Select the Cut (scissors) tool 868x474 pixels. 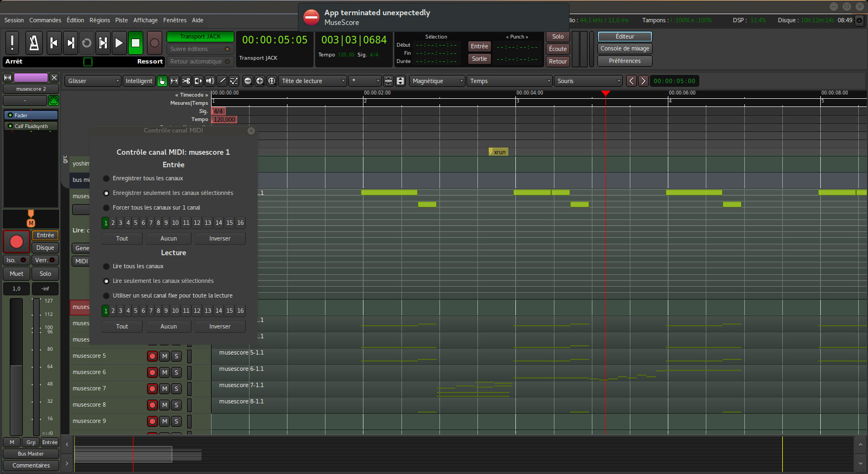tap(186, 81)
